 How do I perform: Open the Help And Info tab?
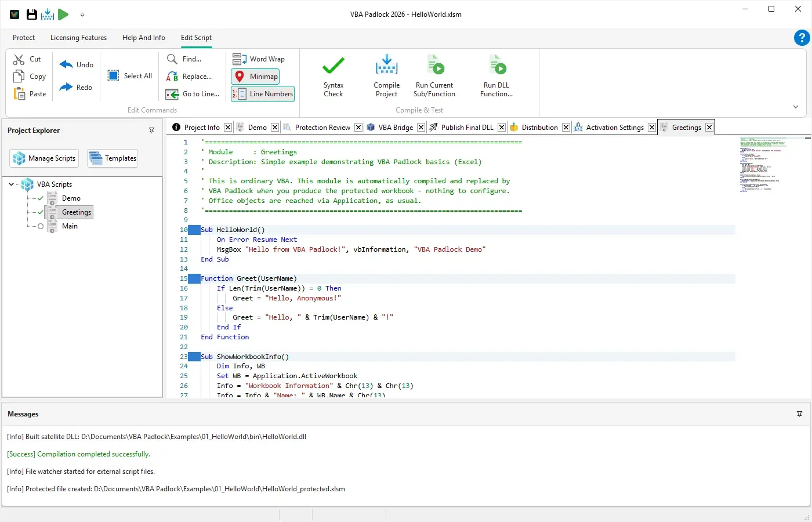144,38
